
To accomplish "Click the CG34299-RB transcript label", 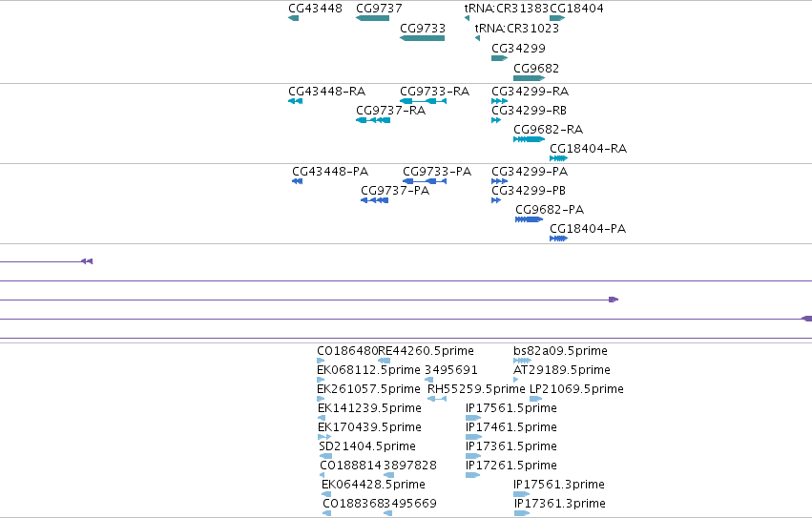I will click(x=529, y=111).
